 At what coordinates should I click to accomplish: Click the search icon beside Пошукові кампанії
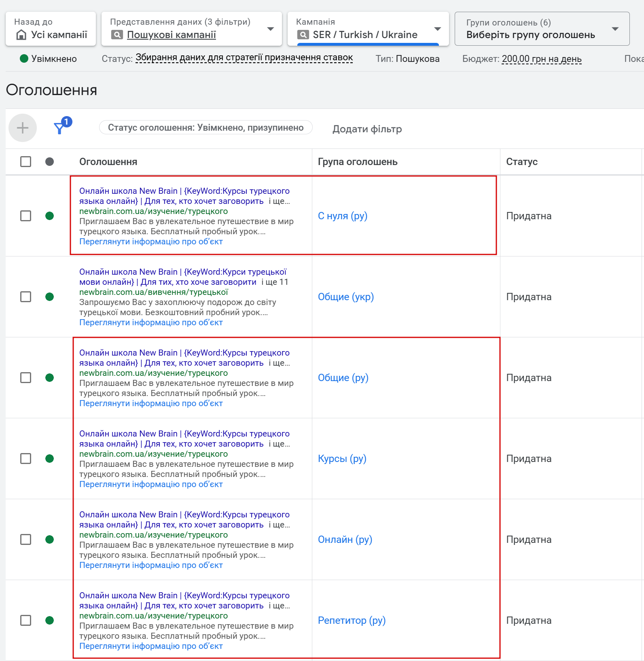117,35
